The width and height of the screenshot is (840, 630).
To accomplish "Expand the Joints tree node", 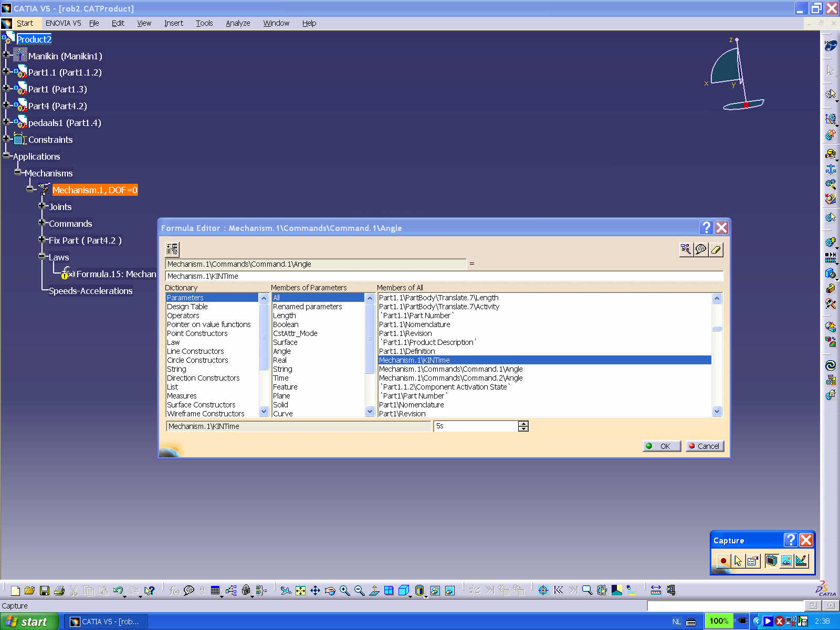I will [42, 205].
